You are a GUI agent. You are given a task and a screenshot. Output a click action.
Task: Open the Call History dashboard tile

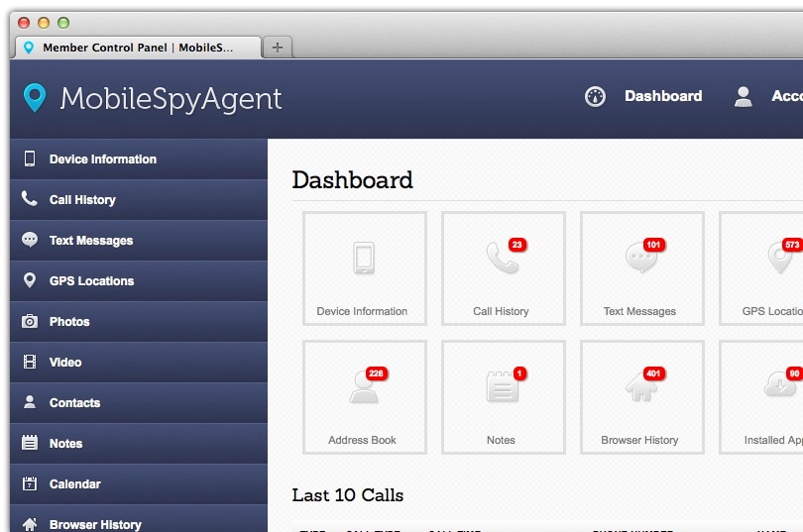point(504,268)
